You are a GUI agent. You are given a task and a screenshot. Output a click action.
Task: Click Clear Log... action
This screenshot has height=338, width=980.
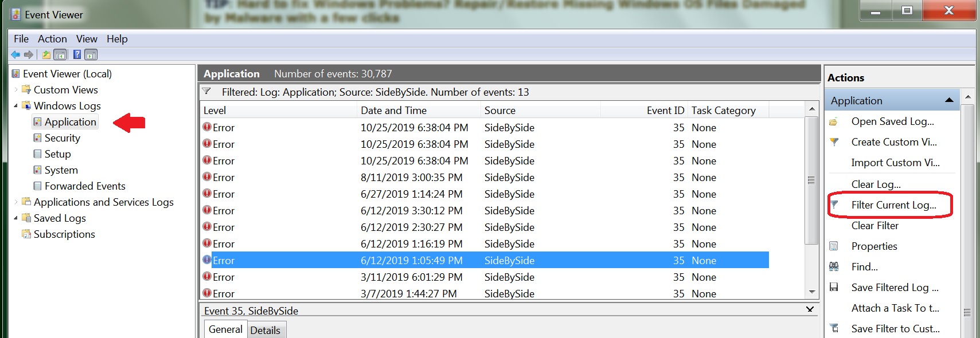(x=876, y=184)
